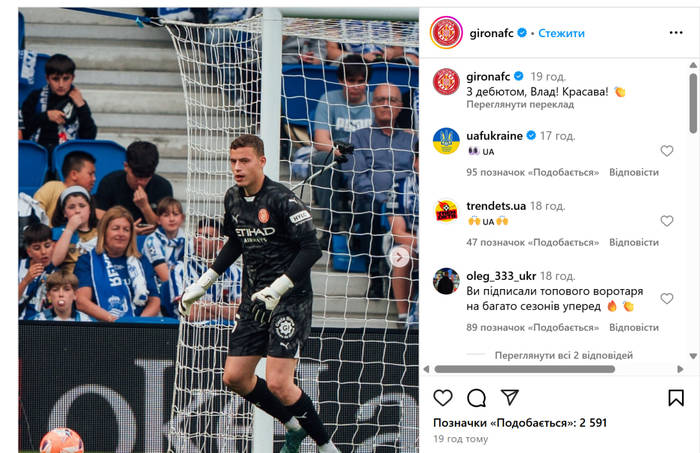Click the vertical comments scrollbar thumb
The height and width of the screenshot is (453, 700).
[693, 103]
